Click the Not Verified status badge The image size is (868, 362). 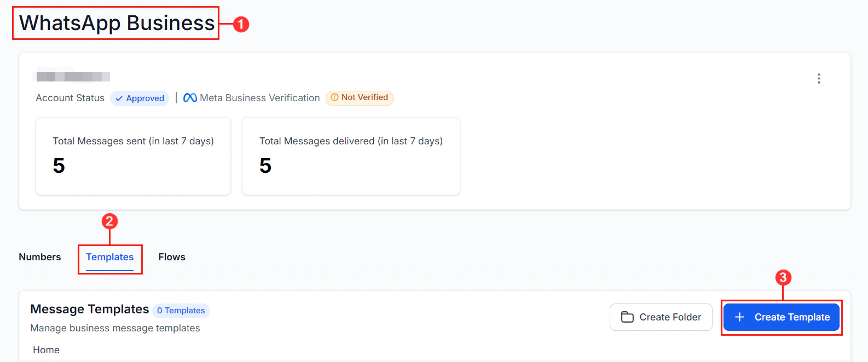pos(360,98)
